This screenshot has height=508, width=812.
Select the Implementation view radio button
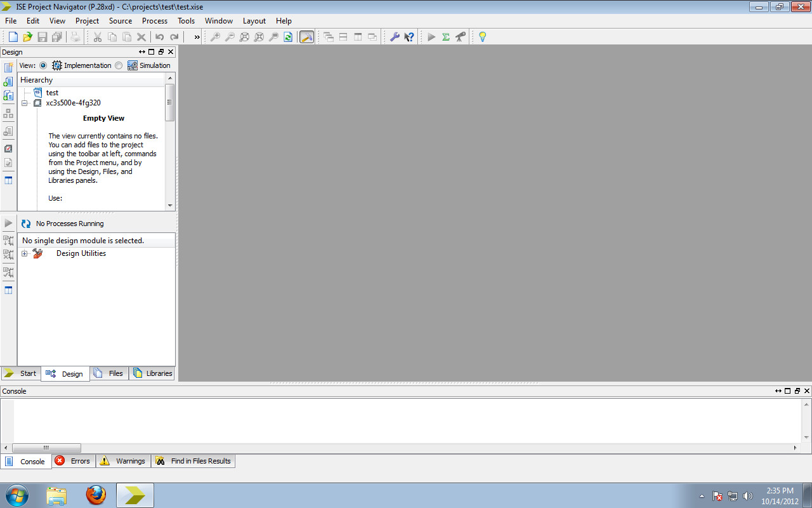tap(43, 65)
